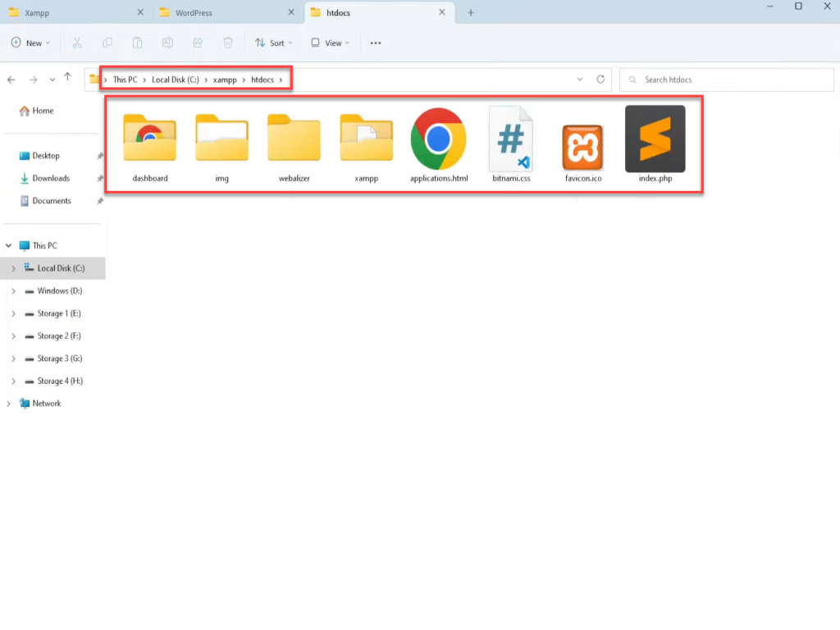Screen dimensions: 840x630
Task: Select This PC in navigation pane
Action: click(x=38, y=246)
